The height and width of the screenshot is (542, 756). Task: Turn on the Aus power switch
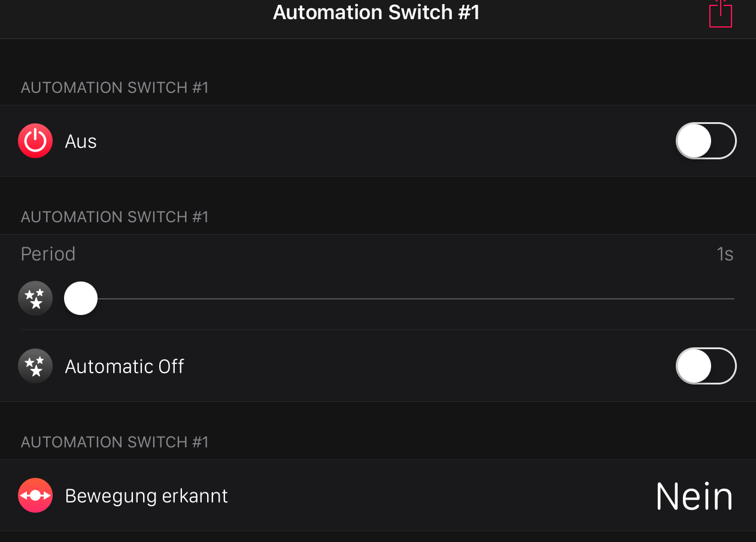[x=706, y=141]
